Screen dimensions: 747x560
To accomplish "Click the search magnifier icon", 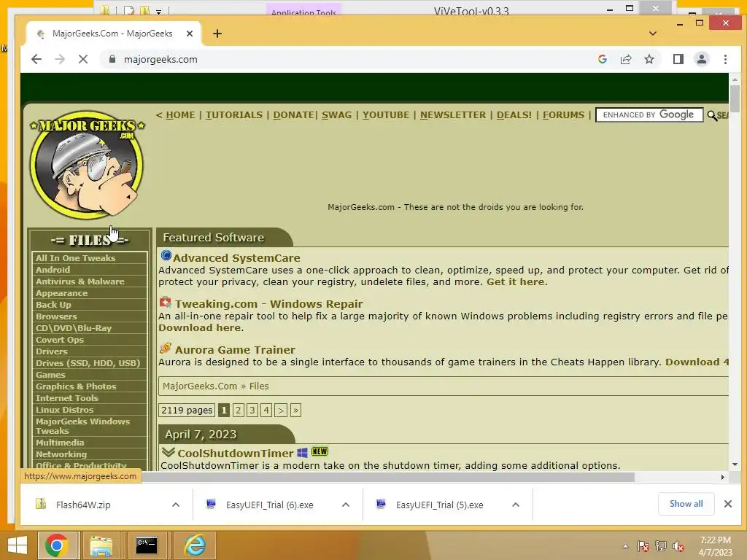I will pyautogui.click(x=712, y=115).
